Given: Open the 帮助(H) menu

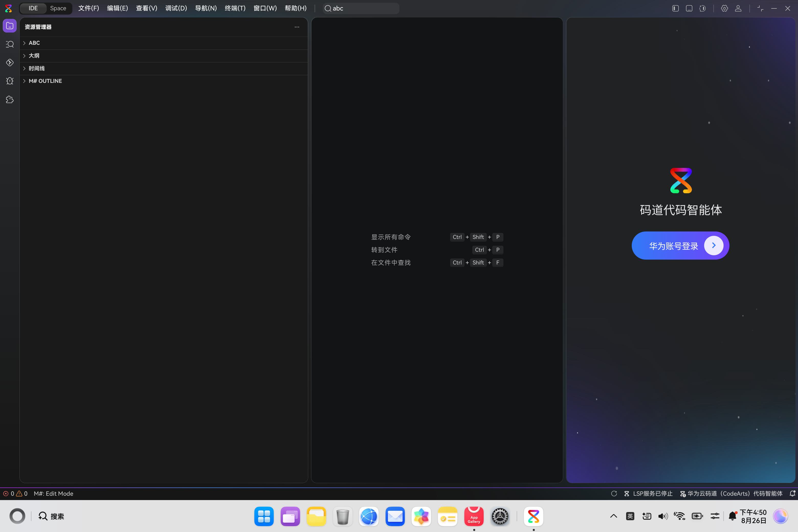Looking at the screenshot, I should click(295, 8).
